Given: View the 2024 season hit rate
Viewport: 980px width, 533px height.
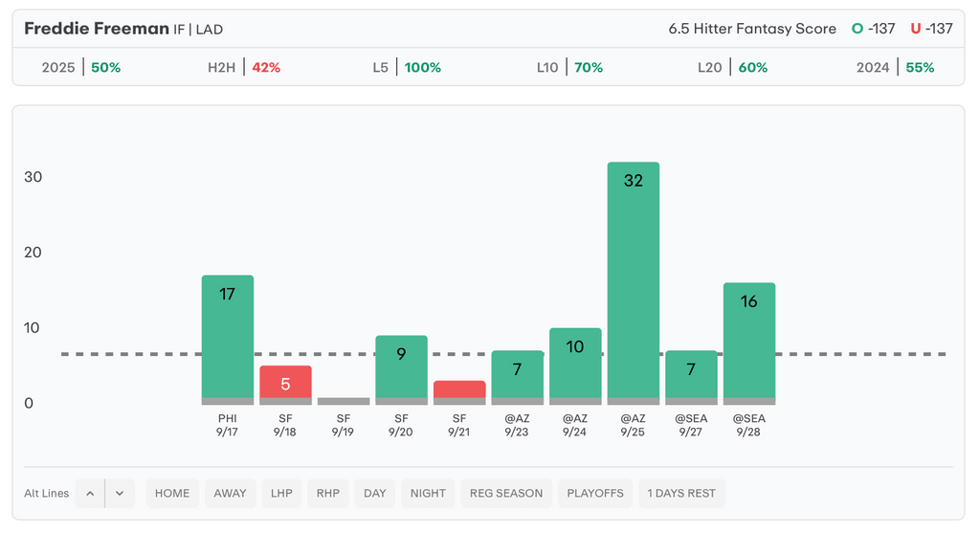Looking at the screenshot, I should (x=895, y=67).
